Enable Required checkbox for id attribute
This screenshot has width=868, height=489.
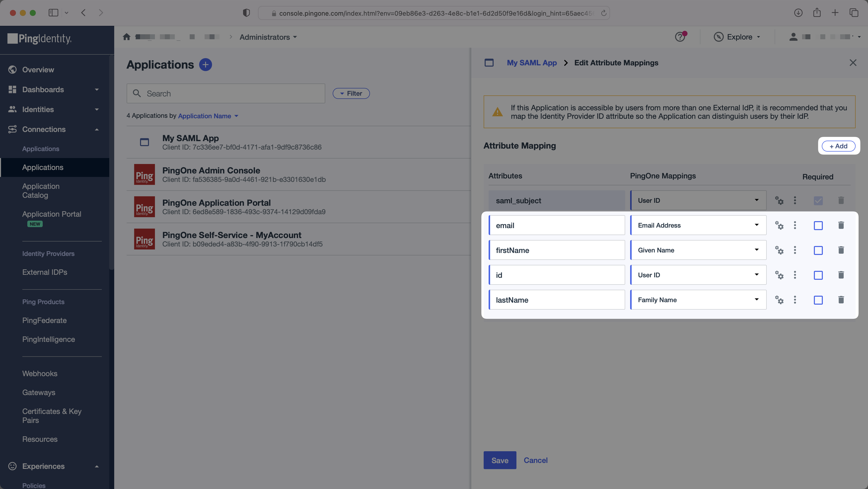(818, 275)
